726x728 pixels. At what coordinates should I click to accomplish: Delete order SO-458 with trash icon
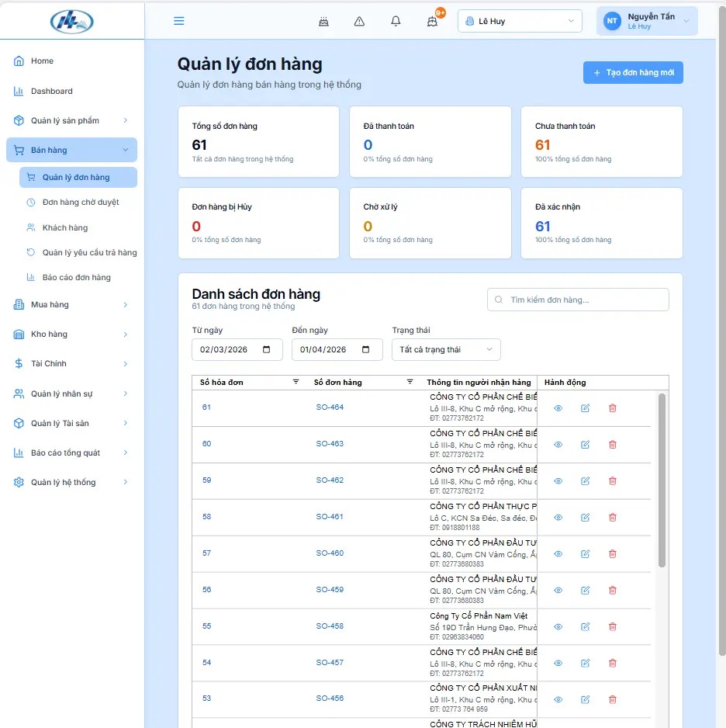(612, 627)
